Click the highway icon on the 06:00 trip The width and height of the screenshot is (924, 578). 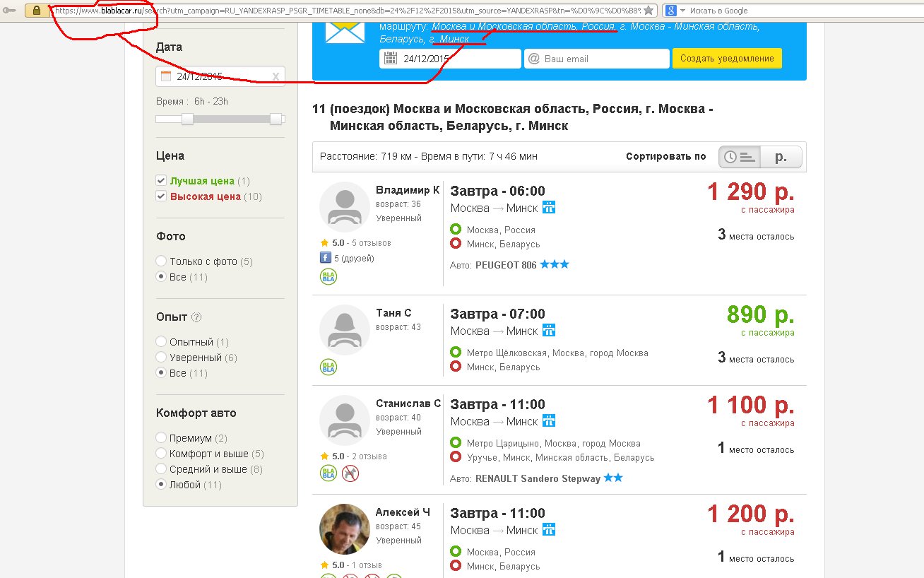tap(549, 208)
